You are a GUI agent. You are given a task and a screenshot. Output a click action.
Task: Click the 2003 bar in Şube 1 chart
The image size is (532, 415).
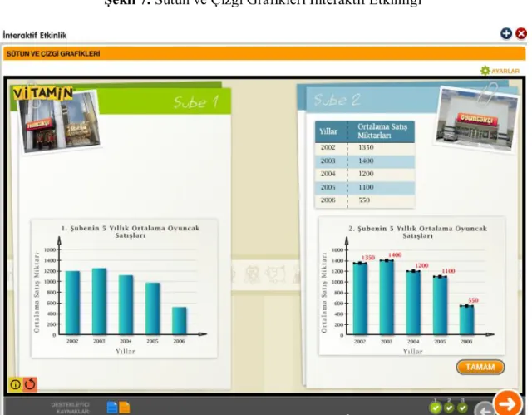click(99, 301)
